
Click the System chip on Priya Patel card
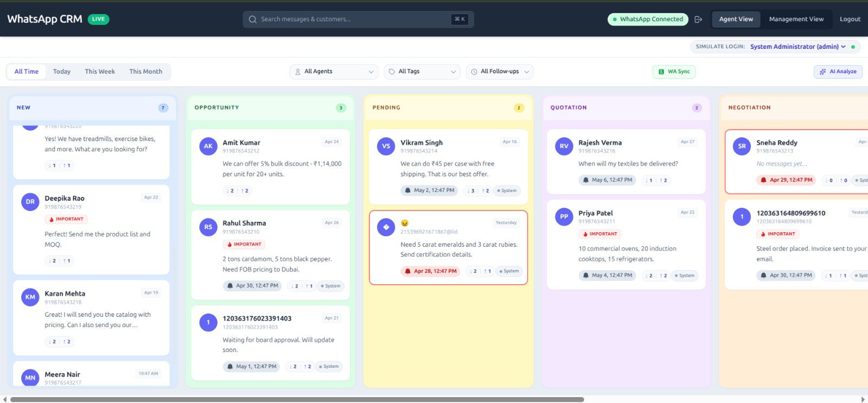coord(685,276)
